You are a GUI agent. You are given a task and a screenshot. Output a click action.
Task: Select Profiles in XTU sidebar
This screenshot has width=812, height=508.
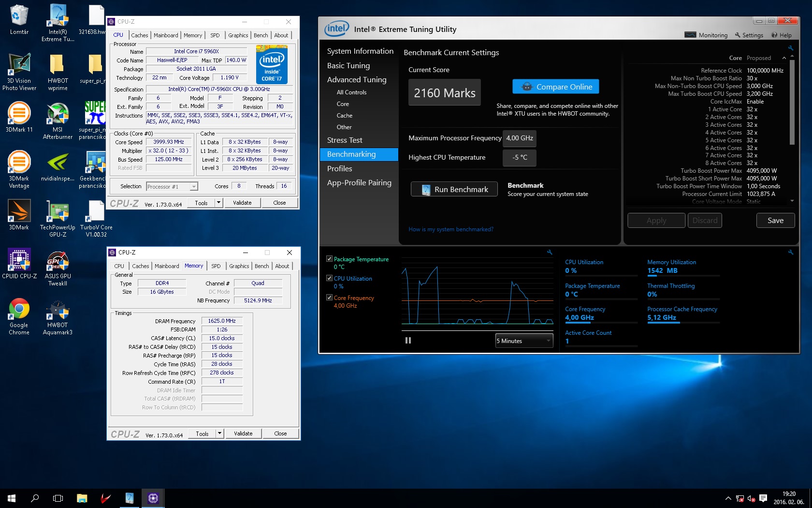coord(340,168)
